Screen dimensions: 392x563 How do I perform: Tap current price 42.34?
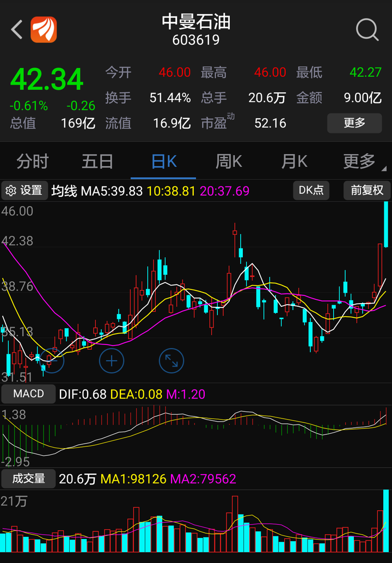(47, 80)
